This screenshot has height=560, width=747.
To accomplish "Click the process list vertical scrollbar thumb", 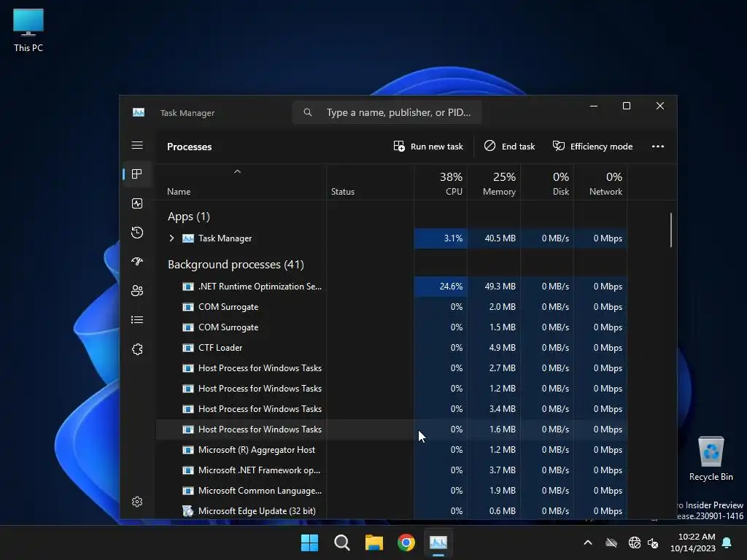I will (671, 230).
